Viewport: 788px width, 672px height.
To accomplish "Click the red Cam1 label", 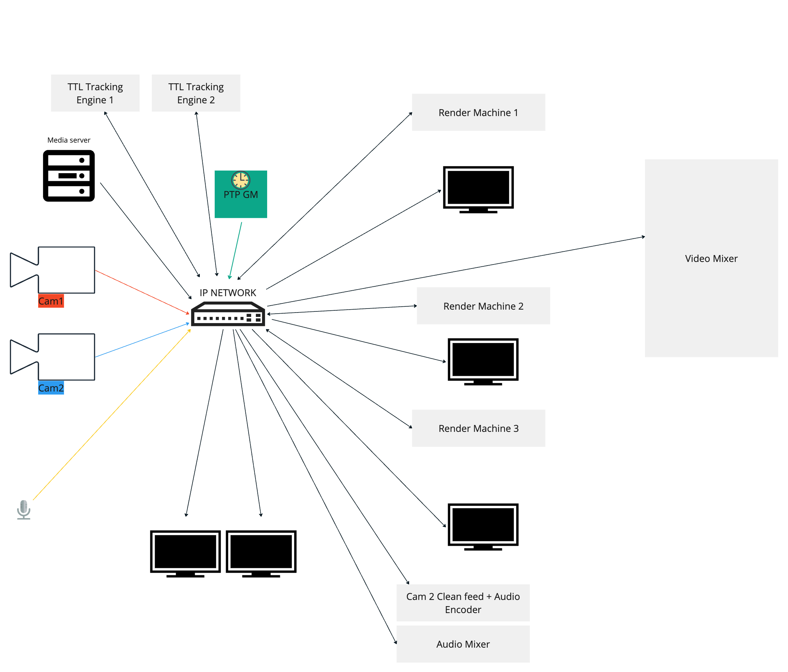I will 51,301.
